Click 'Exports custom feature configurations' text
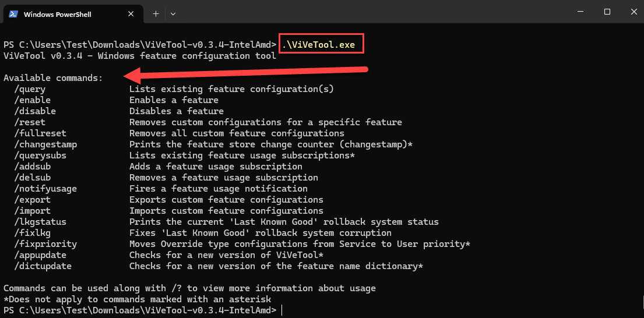Screen dimensions: 644x318 (x=226, y=199)
